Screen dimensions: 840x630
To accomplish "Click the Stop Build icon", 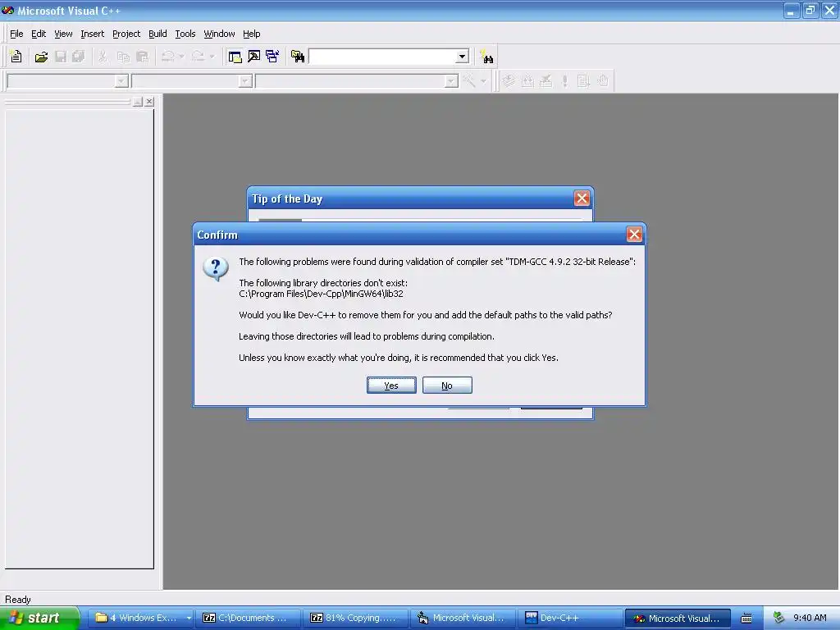I will click(546, 81).
